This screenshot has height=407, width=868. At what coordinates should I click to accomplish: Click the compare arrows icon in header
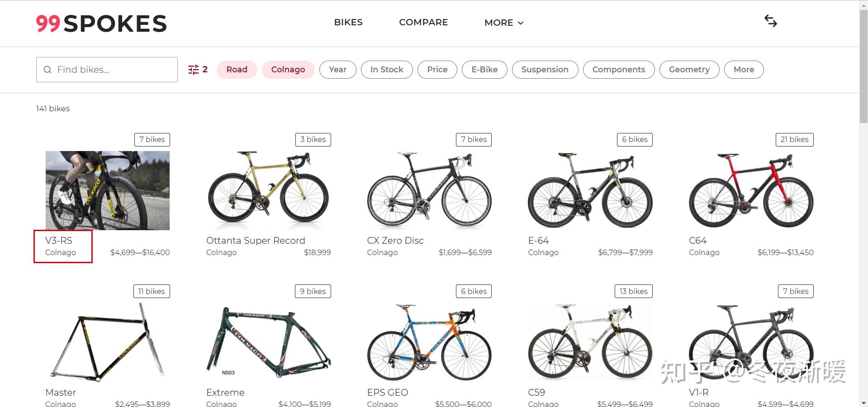770,21
